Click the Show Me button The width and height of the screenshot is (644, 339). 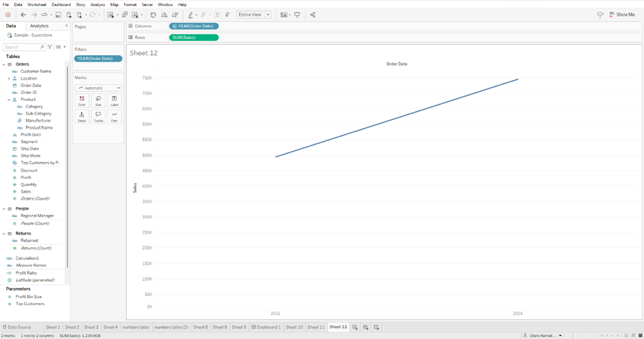point(622,15)
